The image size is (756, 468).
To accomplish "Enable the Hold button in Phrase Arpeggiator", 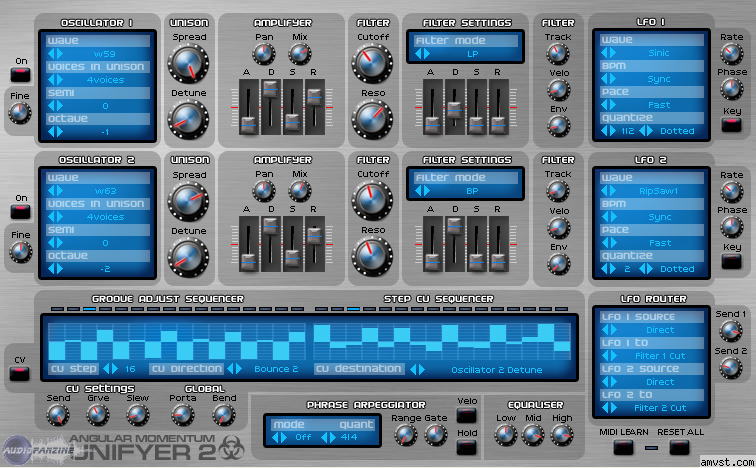I will click(x=467, y=434).
